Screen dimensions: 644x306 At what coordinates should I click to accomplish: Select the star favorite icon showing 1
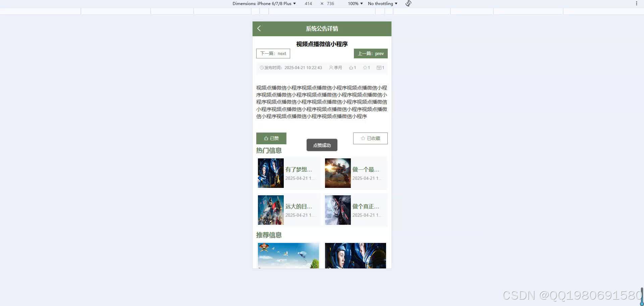click(365, 67)
